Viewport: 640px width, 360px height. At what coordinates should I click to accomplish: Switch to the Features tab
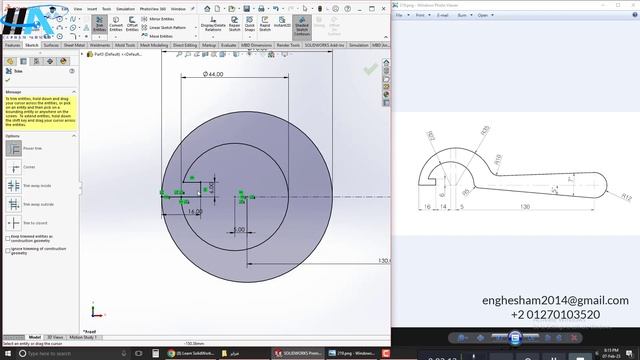click(x=13, y=45)
